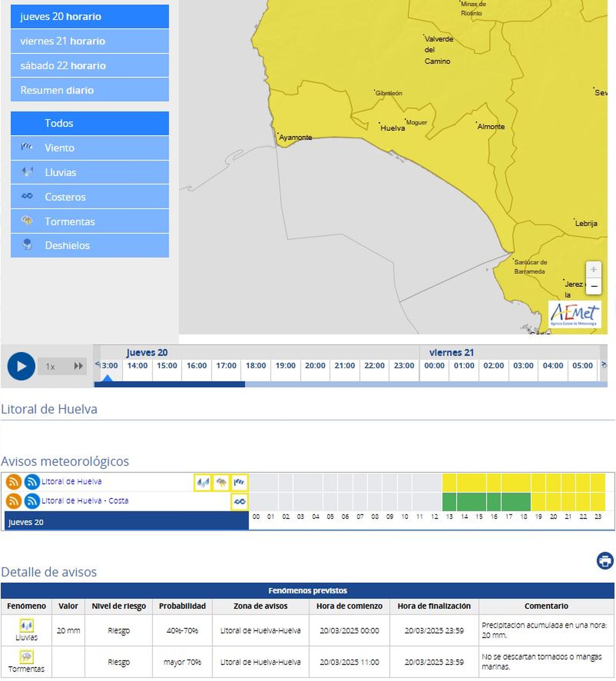
Task: Filter warnings by Tormentas
Action: pyautogui.click(x=90, y=221)
